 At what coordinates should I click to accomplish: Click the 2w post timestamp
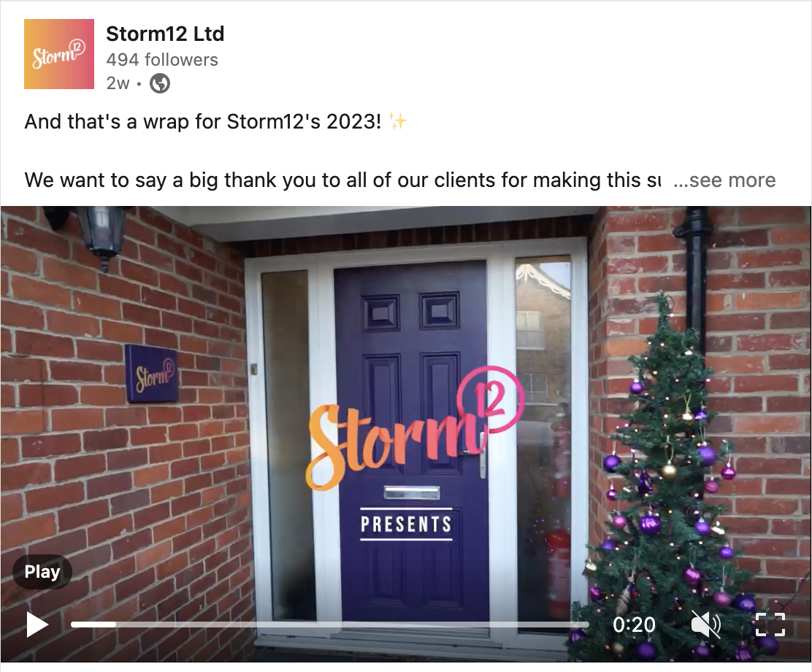click(x=118, y=83)
